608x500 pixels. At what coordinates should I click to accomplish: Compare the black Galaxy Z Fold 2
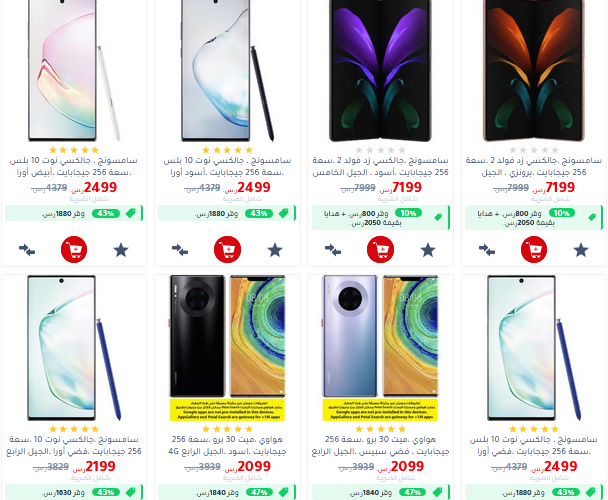(333, 250)
